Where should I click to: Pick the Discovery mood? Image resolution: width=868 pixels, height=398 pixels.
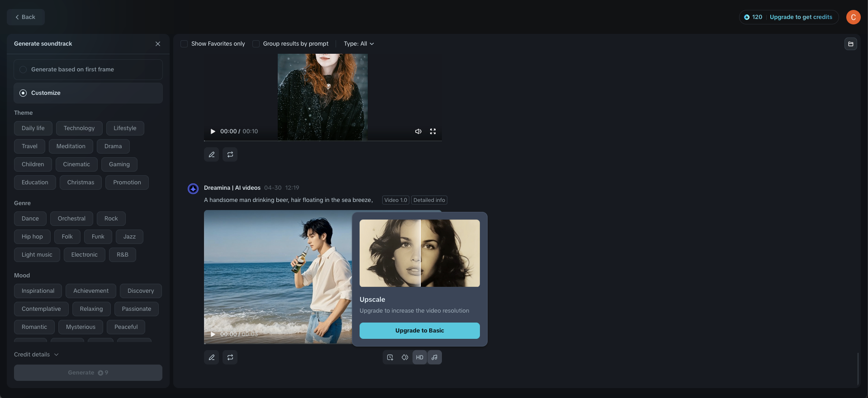click(141, 291)
